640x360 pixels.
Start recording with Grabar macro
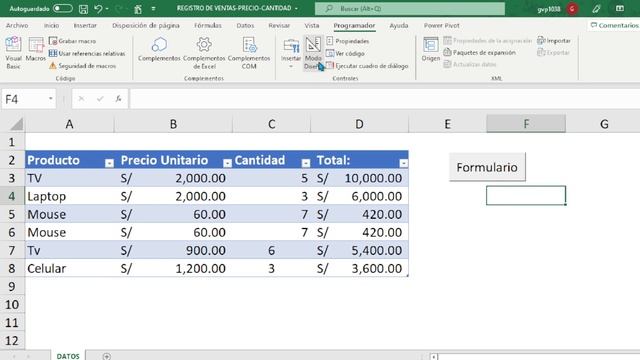point(72,41)
